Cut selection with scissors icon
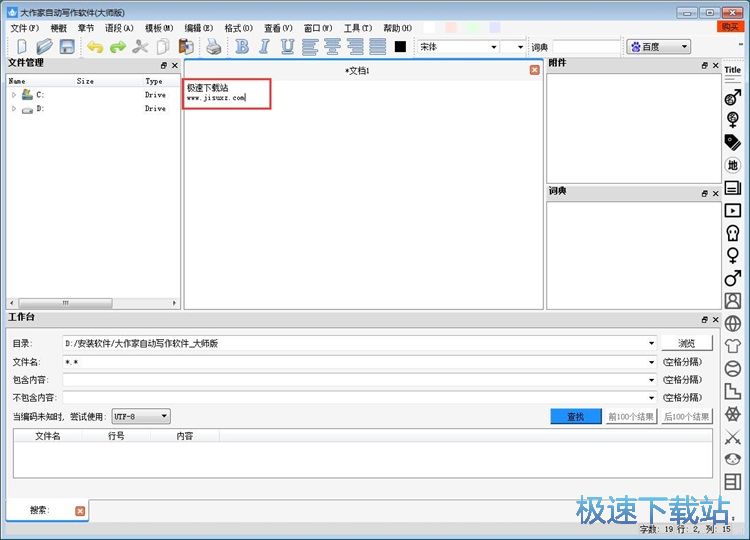 tap(140, 47)
